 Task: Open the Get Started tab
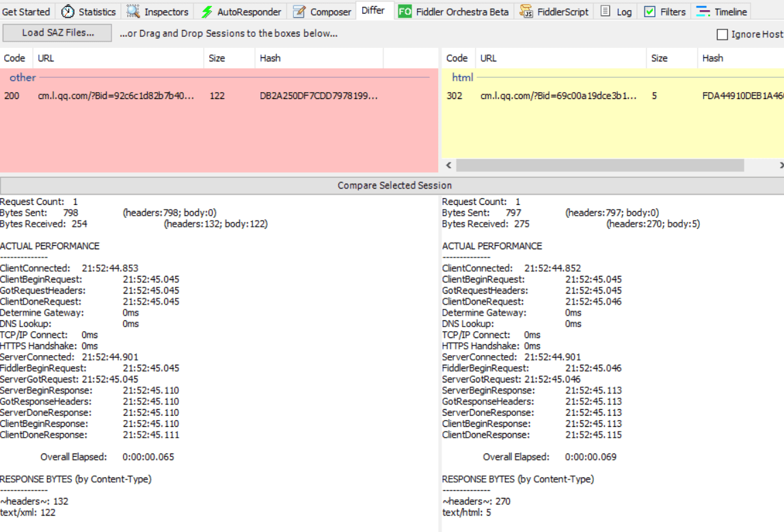point(26,12)
